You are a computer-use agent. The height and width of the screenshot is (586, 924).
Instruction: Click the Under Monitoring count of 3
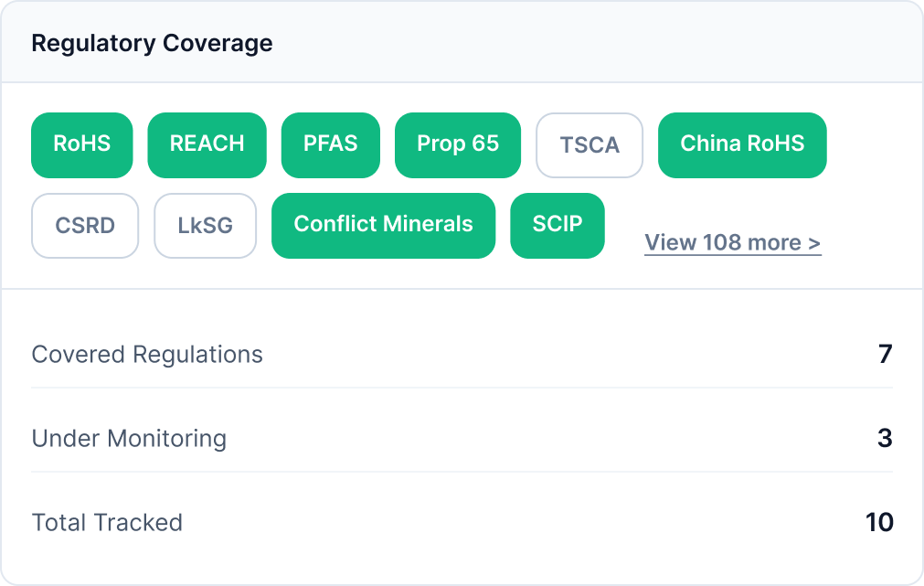[886, 439]
